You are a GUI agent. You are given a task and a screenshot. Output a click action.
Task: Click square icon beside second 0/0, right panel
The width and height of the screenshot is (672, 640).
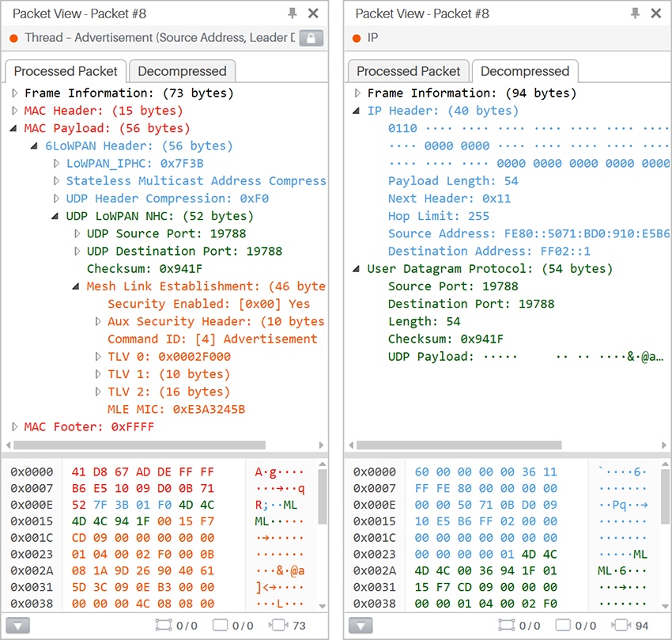(x=563, y=626)
